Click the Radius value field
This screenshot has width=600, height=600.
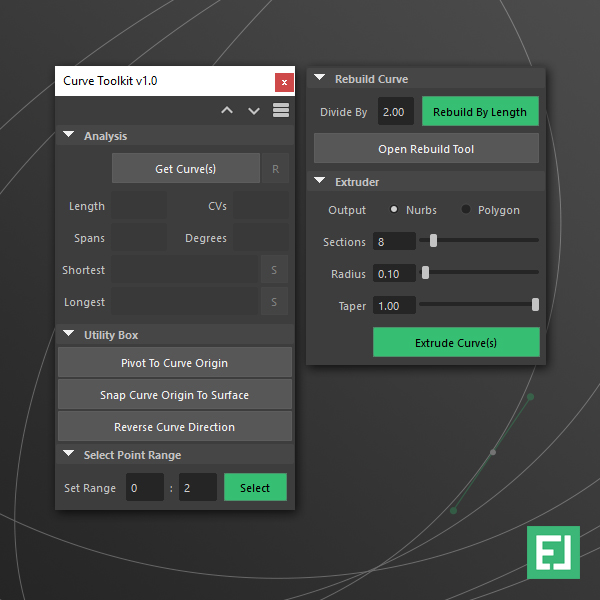[x=394, y=274]
